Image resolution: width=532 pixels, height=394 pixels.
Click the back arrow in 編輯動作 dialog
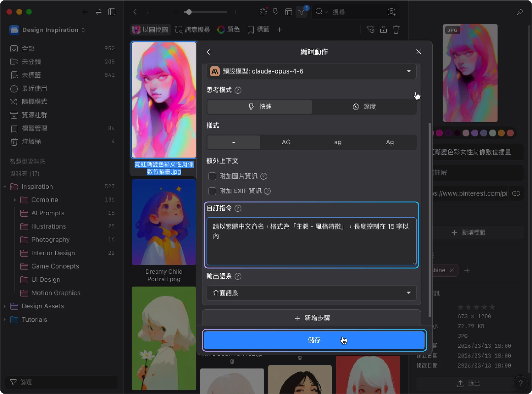210,52
